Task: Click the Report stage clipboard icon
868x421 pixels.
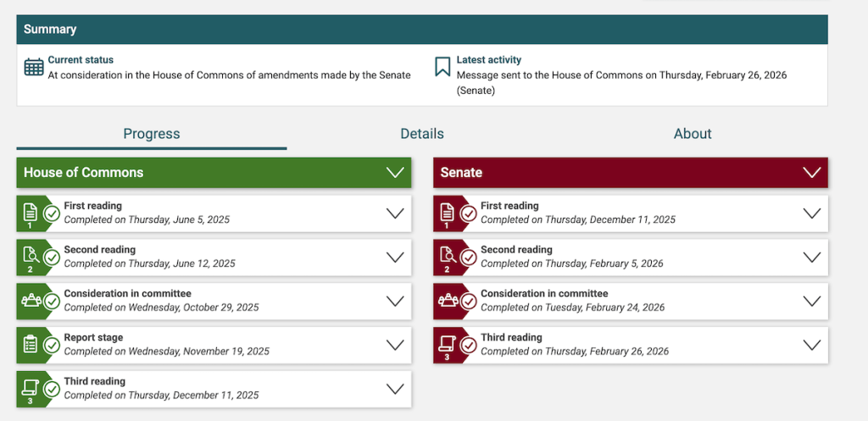Action: point(30,344)
